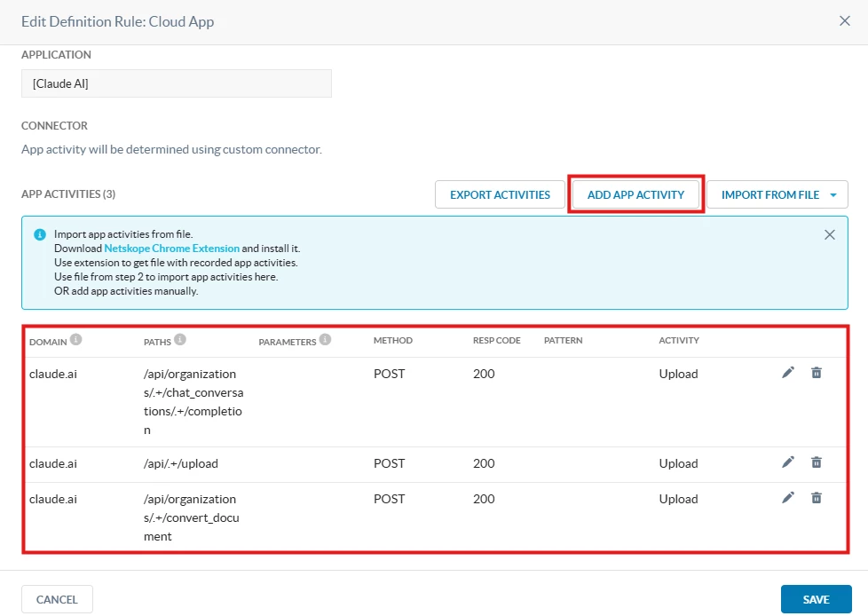Click the [Claude AI] application field
The width and height of the screenshot is (868, 616).
177,83
